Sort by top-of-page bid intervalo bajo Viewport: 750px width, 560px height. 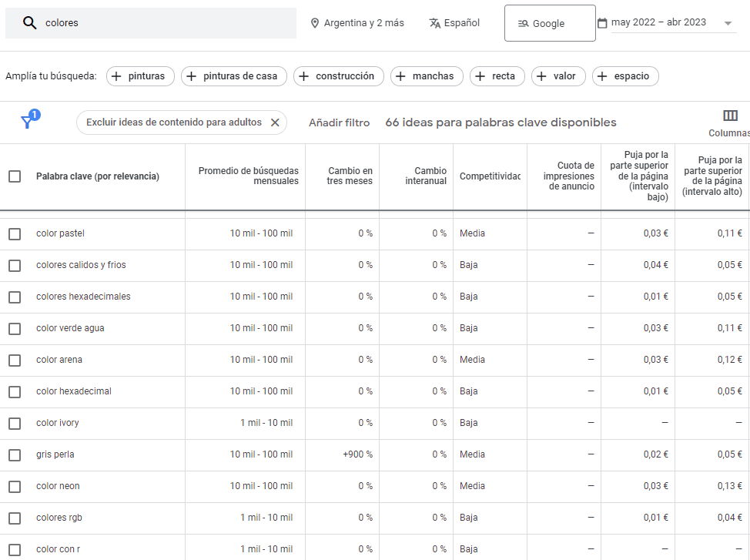pos(638,176)
